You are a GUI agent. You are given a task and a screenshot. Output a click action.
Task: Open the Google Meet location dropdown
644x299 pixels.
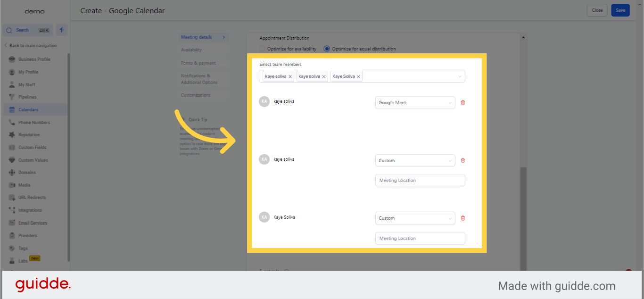tap(415, 103)
